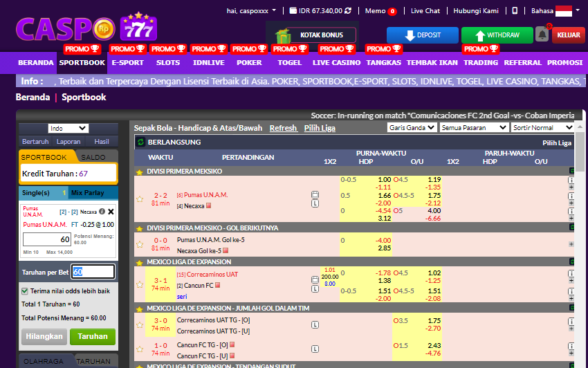Star the Correcaminos UAT vs Cancun FC match
This screenshot has width=588, height=368.
(x=140, y=284)
